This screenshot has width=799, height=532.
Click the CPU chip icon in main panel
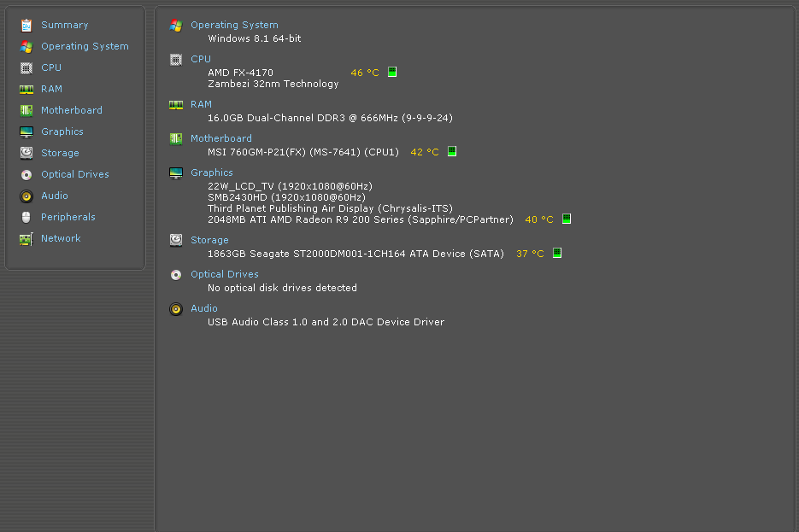point(176,60)
